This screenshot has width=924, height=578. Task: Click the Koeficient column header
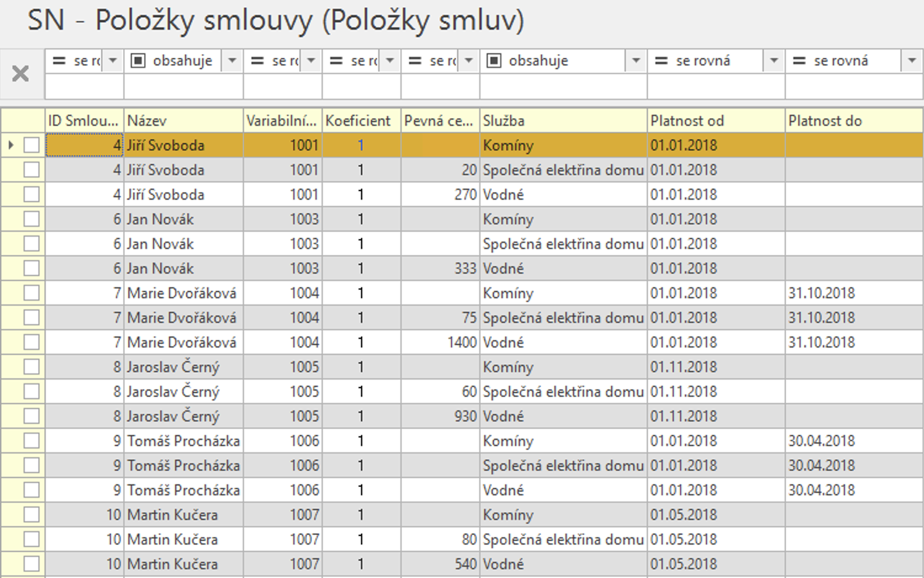361,121
